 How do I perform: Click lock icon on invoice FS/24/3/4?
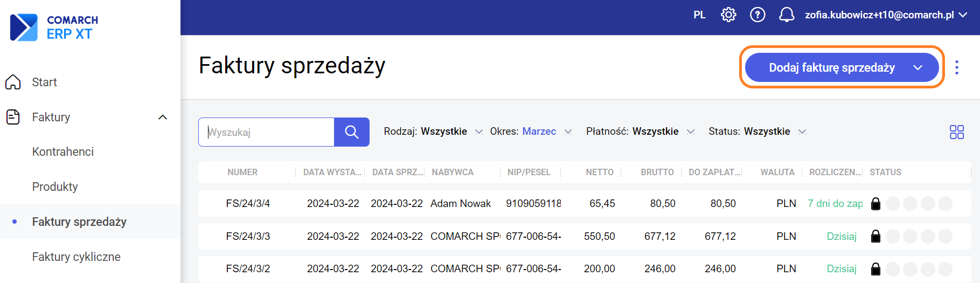coord(875,204)
